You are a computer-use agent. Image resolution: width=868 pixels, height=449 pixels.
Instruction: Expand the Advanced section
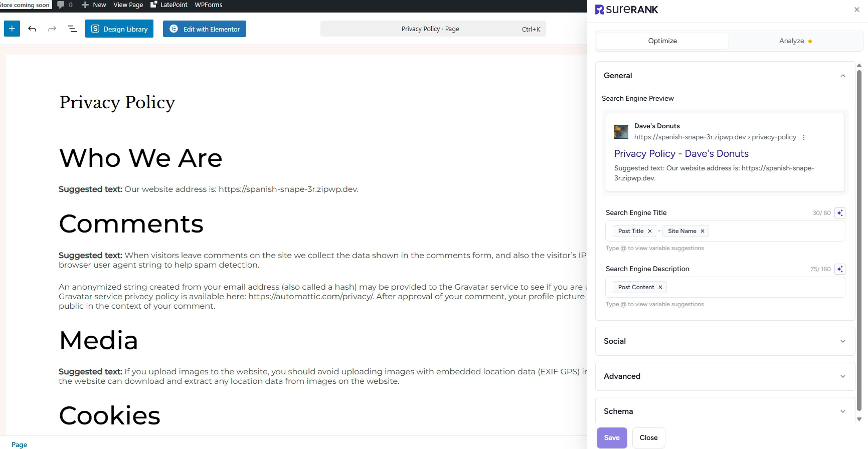point(843,376)
